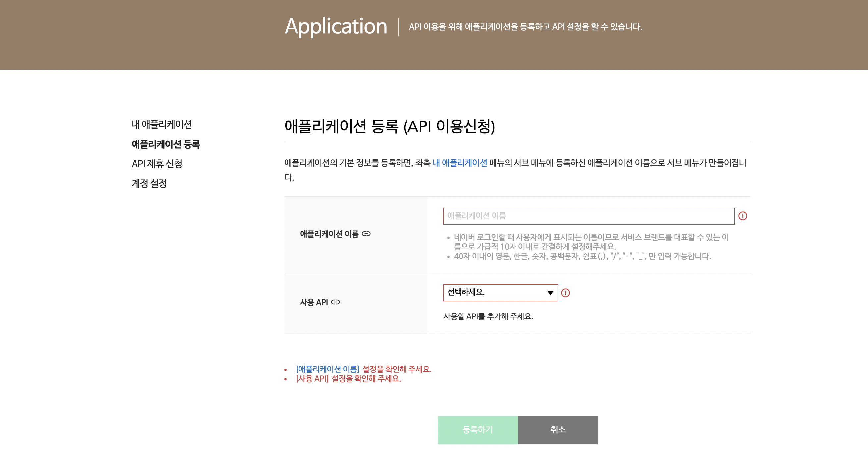Click error icon beside application name field

[743, 216]
